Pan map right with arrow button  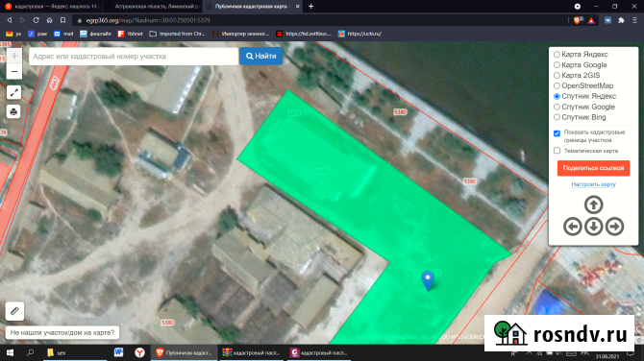tap(615, 226)
